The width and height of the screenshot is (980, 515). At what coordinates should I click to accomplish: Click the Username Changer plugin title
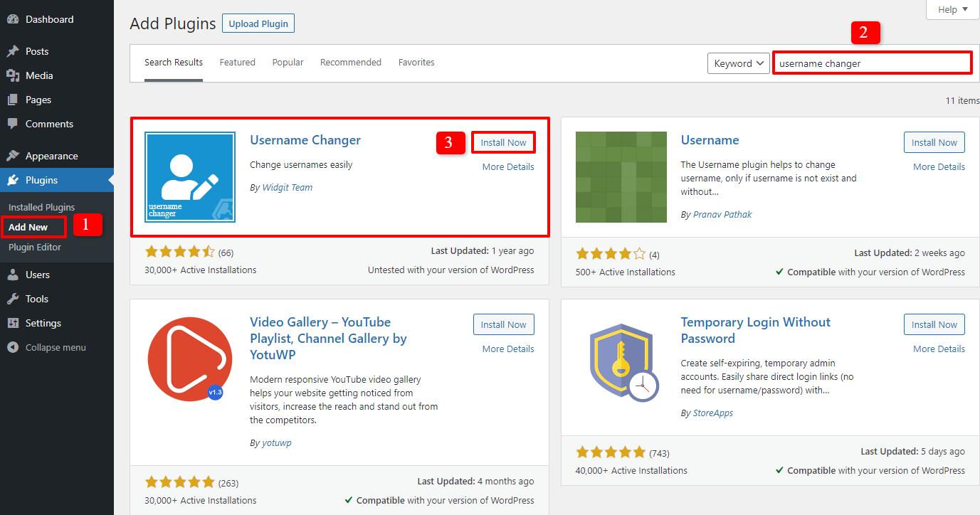305,140
